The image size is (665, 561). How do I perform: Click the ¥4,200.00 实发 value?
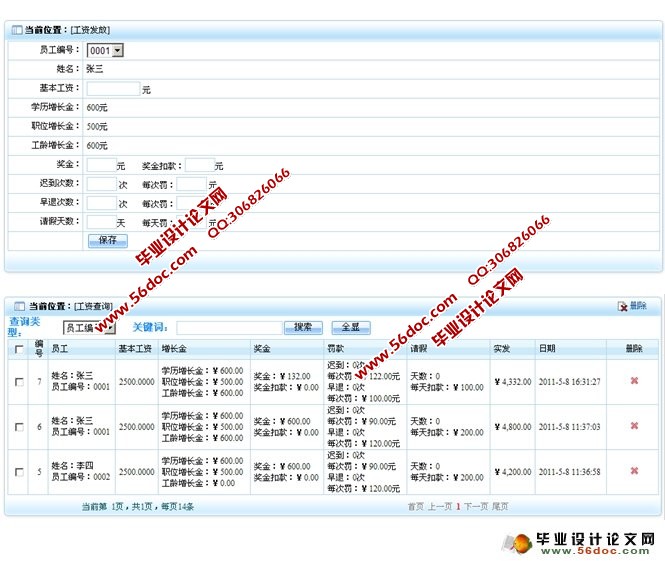[513, 472]
